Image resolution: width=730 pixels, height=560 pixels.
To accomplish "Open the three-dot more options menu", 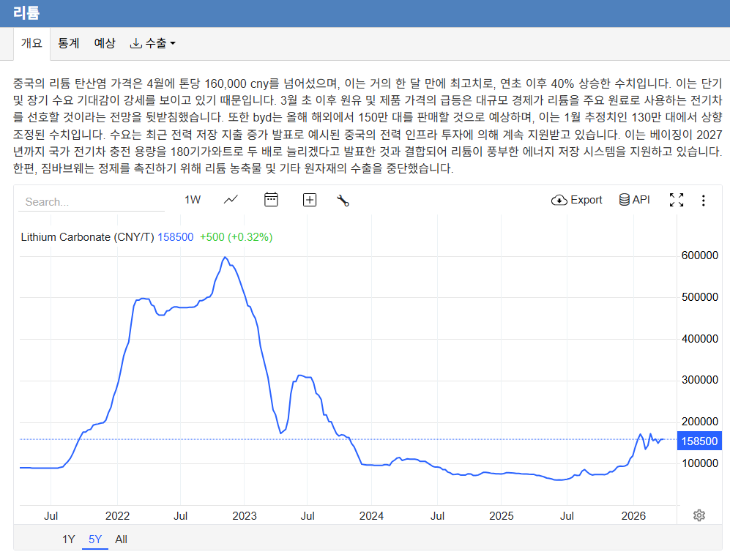I will [x=704, y=200].
